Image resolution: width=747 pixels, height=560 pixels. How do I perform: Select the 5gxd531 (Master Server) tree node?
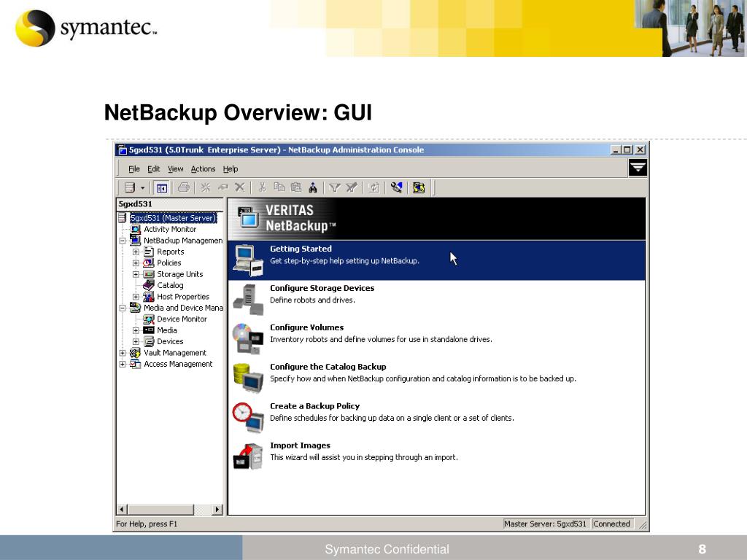(174, 218)
